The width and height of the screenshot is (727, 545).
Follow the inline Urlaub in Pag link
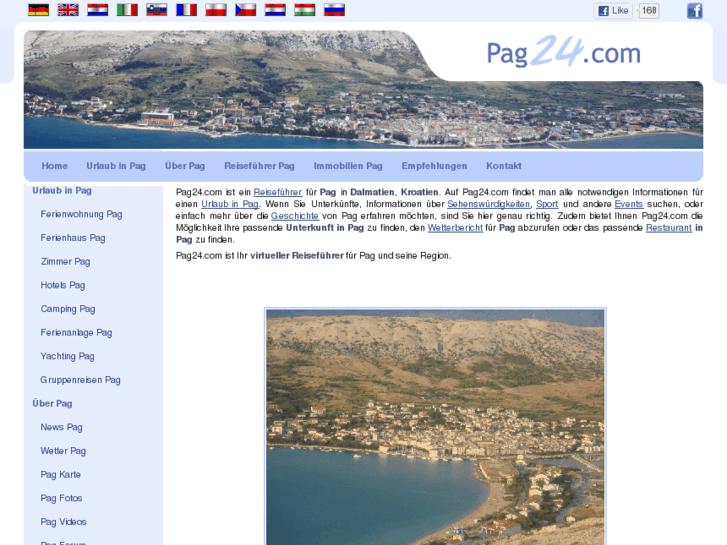230,204
